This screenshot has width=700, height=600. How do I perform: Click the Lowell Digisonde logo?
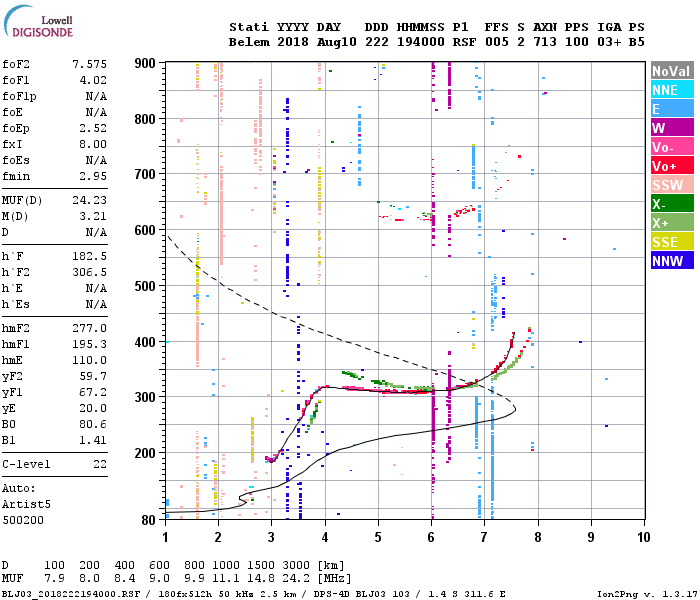pyautogui.click(x=38, y=21)
